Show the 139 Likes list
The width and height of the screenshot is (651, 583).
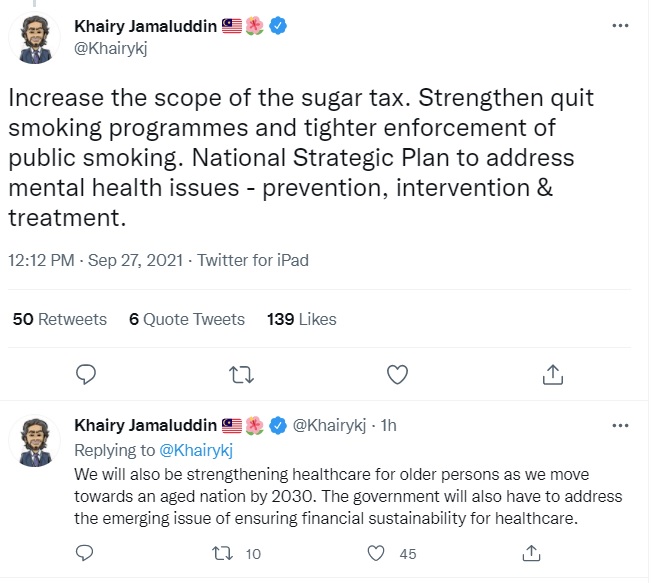click(302, 319)
